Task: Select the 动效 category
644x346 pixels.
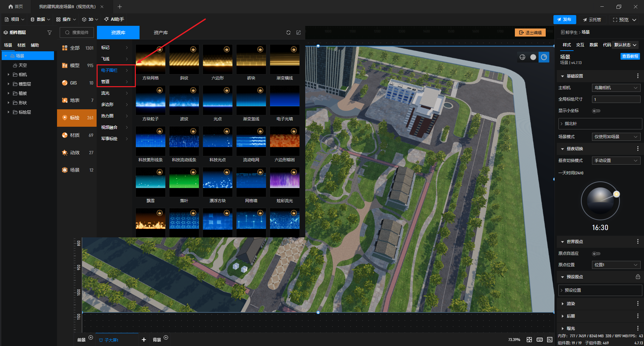Action: tap(77, 153)
